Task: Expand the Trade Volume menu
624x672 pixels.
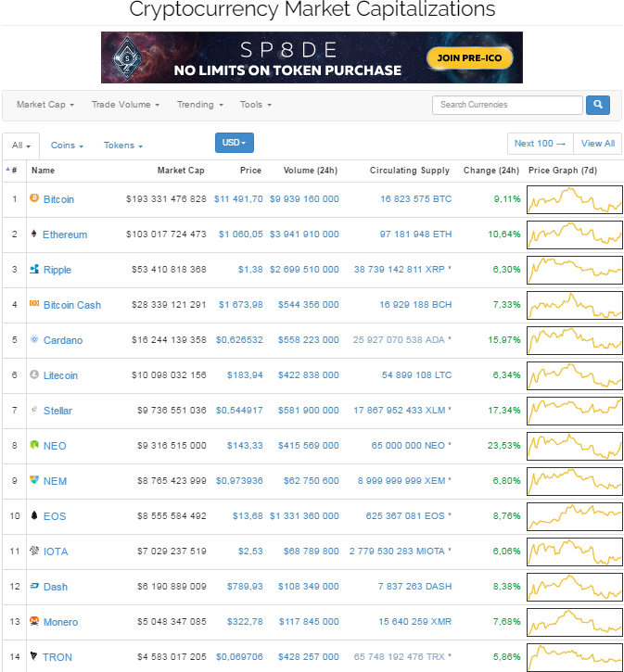Action: (x=125, y=105)
